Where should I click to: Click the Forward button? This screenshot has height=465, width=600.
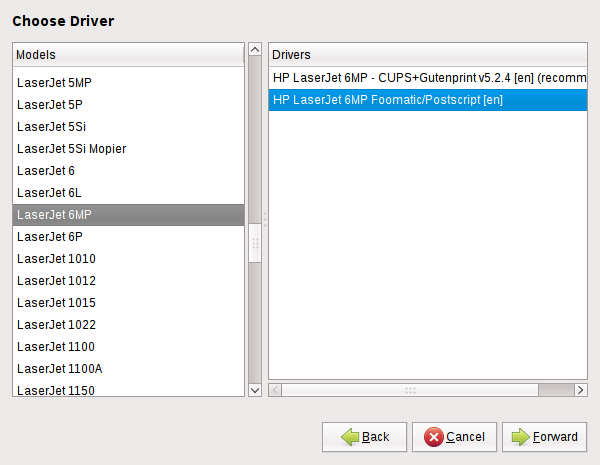click(x=545, y=437)
